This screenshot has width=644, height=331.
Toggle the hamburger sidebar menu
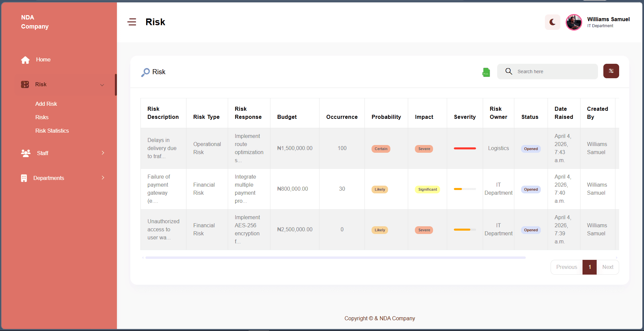(132, 22)
